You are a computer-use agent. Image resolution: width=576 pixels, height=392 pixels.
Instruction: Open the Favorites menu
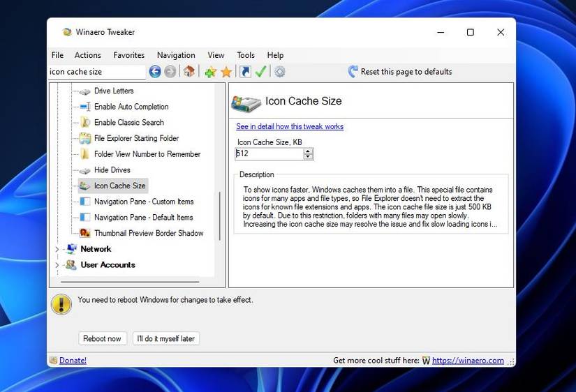click(128, 55)
